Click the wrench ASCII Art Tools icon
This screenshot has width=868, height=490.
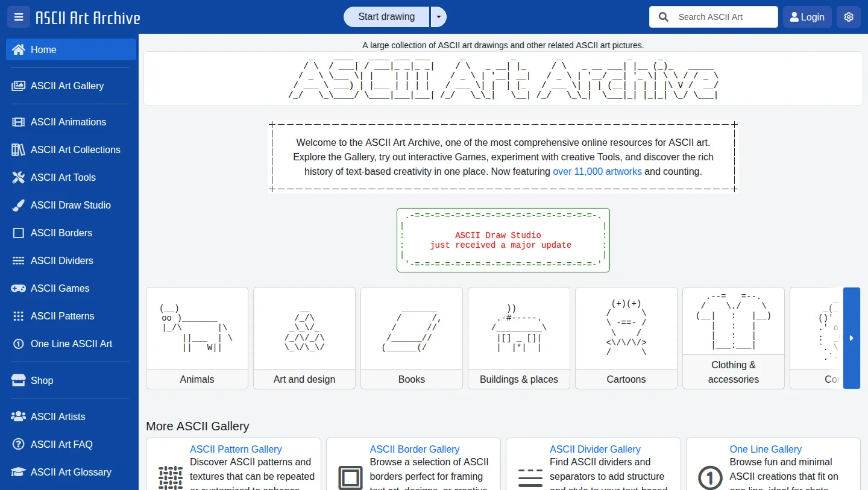(x=19, y=177)
